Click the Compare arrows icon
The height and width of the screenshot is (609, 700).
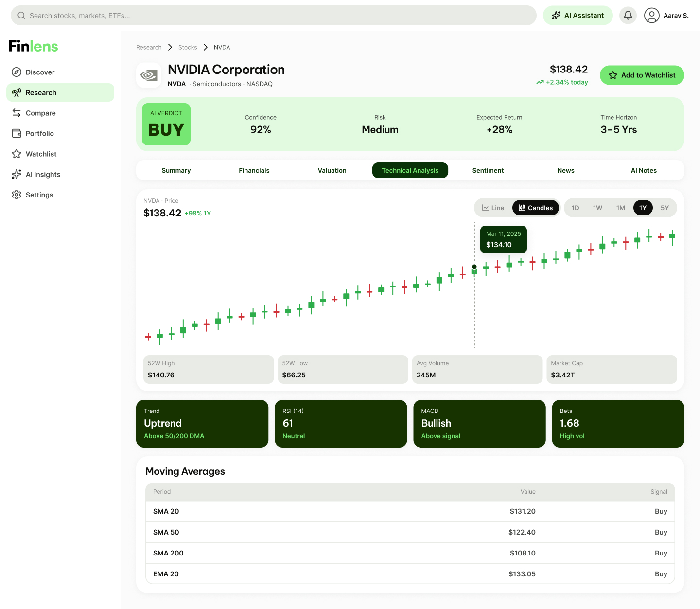point(17,113)
